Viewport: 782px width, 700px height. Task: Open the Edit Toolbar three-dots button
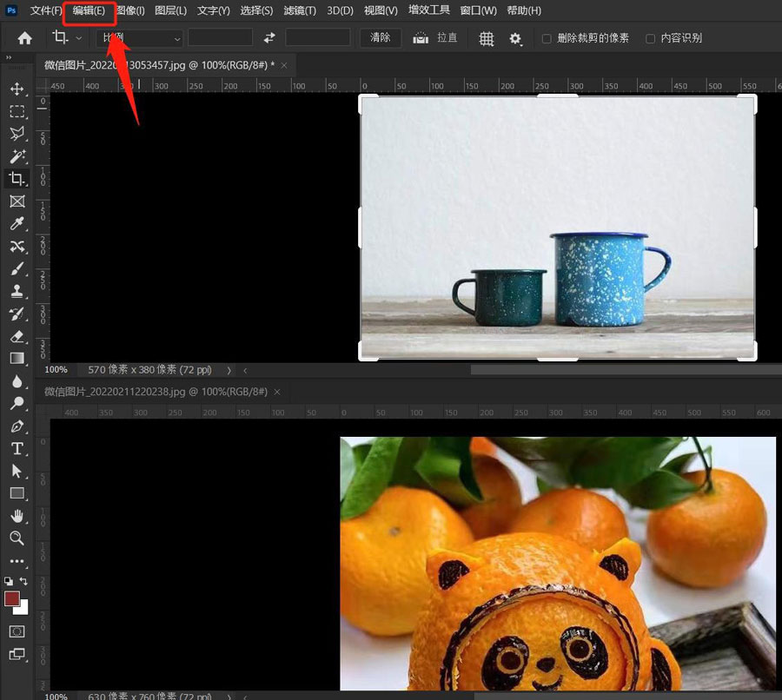17,561
